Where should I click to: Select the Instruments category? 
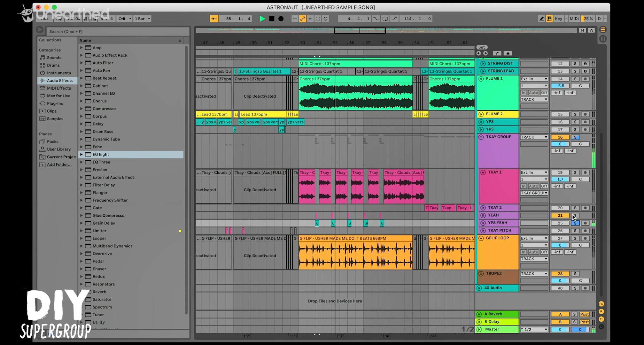(x=55, y=73)
